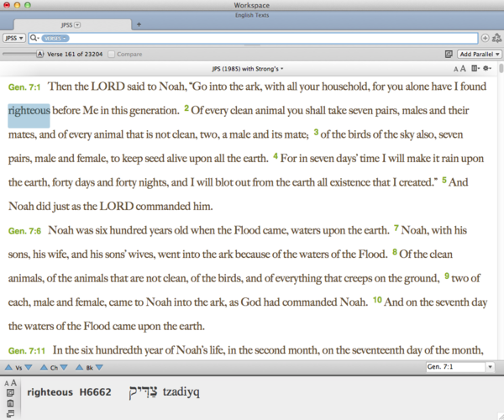Screen dimensions: 504x420
Task: Open the VERSES search mode pill
Action: (55, 39)
